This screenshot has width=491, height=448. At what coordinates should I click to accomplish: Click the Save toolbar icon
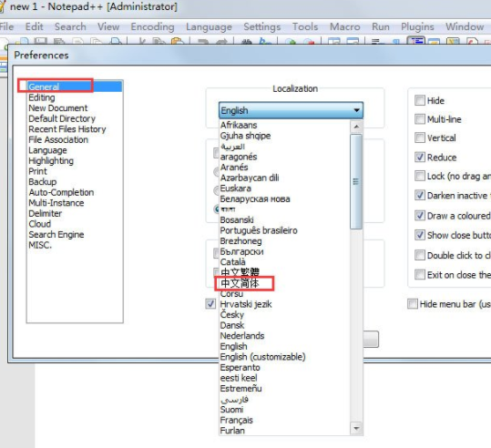point(41,41)
